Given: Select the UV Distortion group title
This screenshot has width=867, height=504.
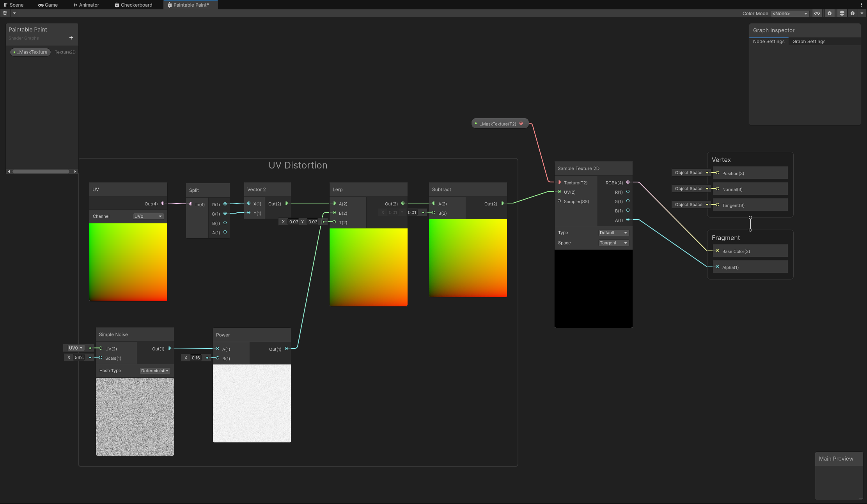Looking at the screenshot, I should 298,165.
